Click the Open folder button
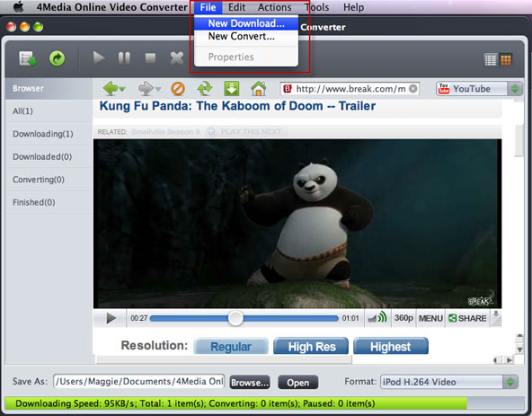Image resolution: width=532 pixels, height=416 pixels. point(297,383)
